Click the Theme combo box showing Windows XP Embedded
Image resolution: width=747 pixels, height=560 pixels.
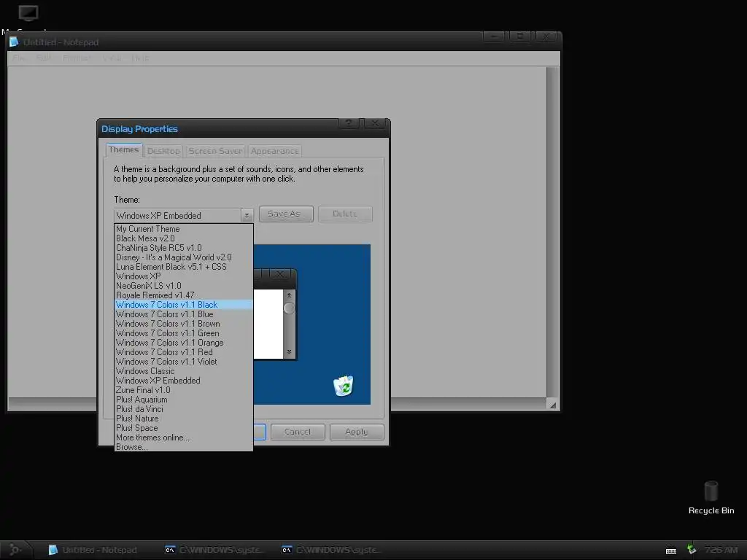coord(183,215)
